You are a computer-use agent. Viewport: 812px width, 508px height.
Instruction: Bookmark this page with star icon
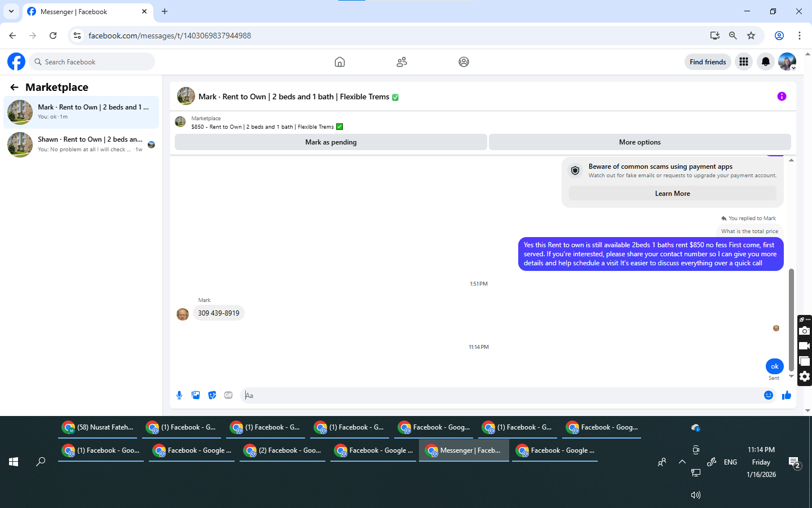pos(751,36)
